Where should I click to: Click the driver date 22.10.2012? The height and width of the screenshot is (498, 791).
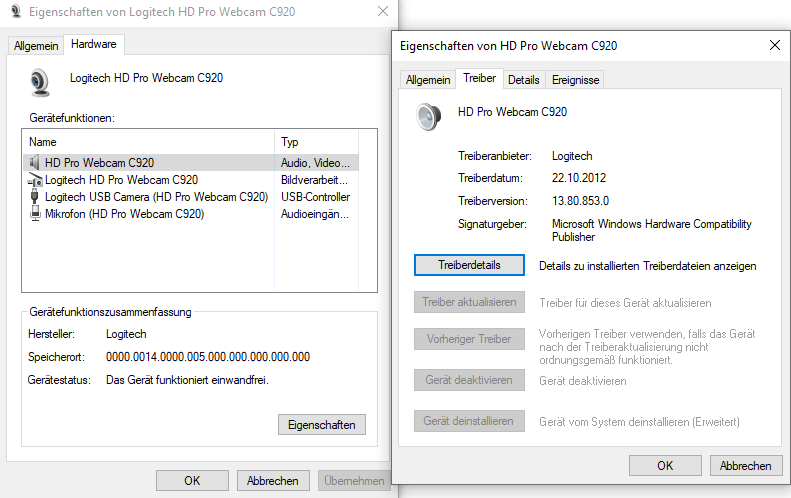coord(579,178)
